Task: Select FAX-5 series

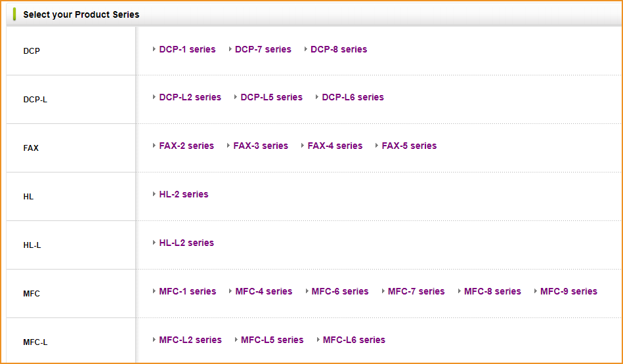Action: 409,146
